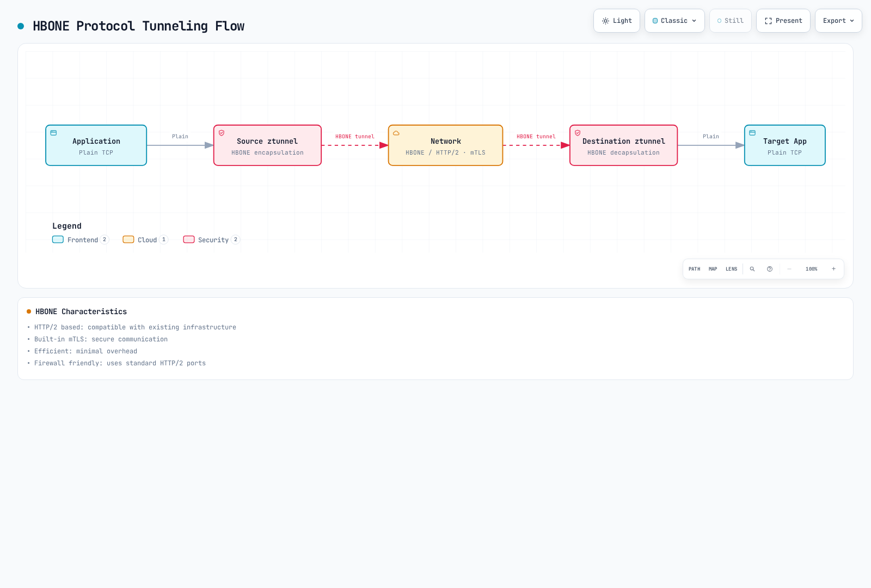Enter Present fullscreen mode
The width and height of the screenshot is (871, 588).
click(783, 21)
